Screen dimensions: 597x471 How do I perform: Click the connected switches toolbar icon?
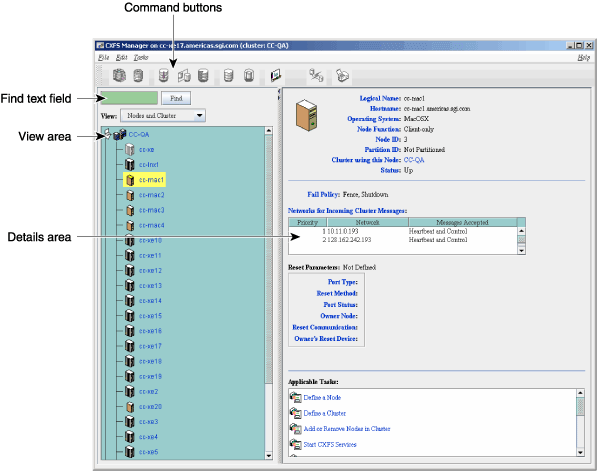tap(316, 75)
